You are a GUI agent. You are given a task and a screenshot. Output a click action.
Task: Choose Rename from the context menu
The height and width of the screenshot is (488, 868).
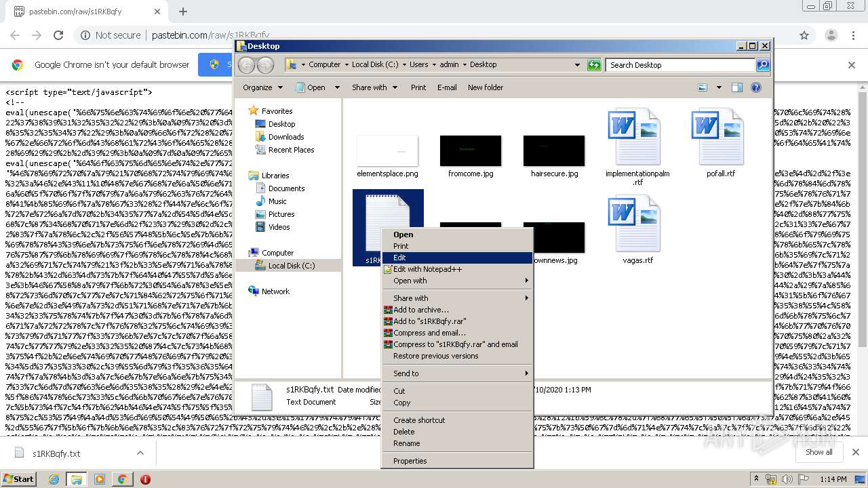pyautogui.click(x=457, y=443)
